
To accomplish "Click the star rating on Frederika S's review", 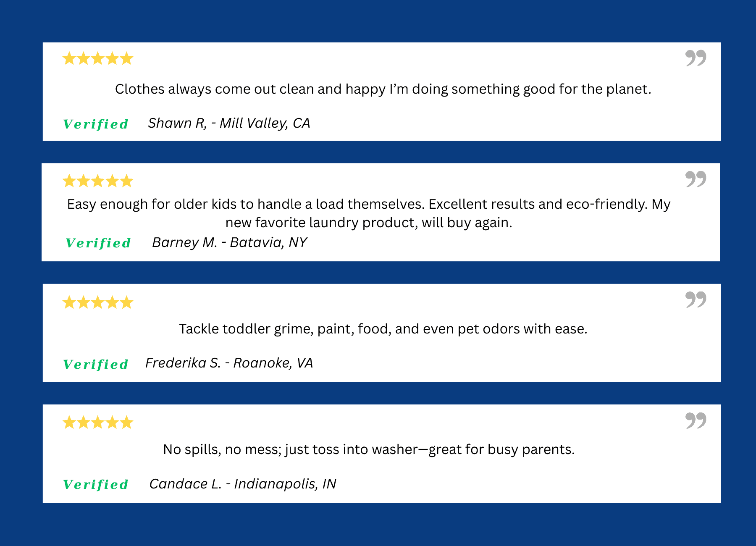I will tap(98, 302).
